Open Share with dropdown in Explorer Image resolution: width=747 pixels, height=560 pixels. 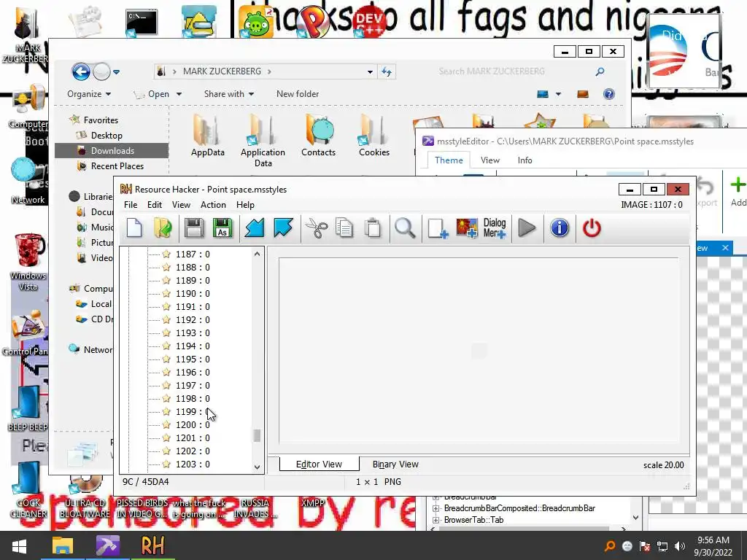[228, 94]
